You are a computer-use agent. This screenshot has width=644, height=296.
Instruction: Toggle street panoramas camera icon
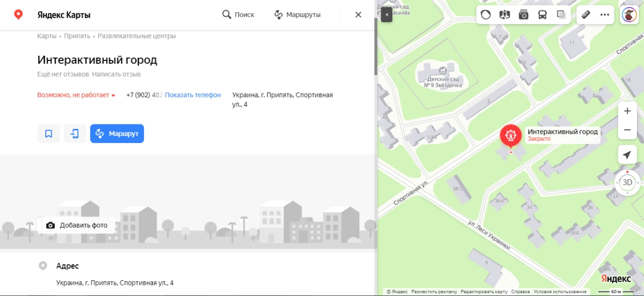pyautogui.click(x=524, y=15)
